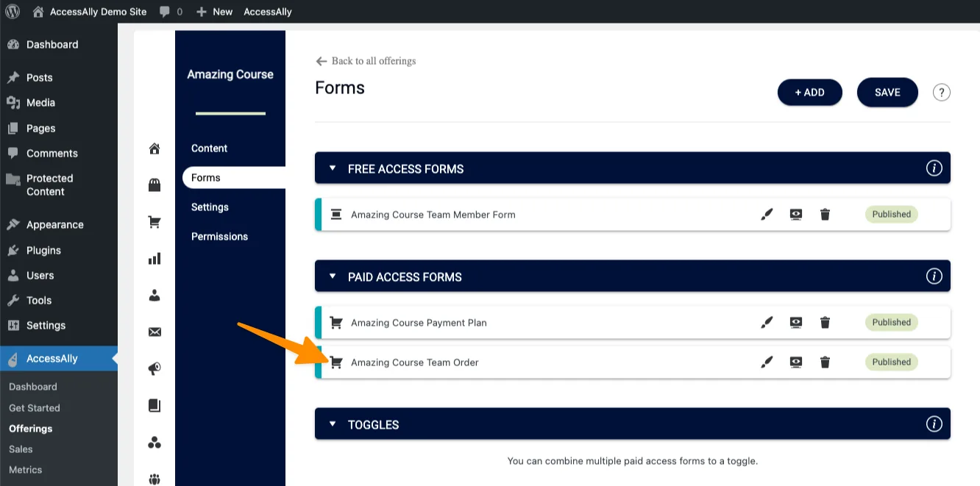Go back to all offerings
The image size is (980, 486).
pos(366,61)
